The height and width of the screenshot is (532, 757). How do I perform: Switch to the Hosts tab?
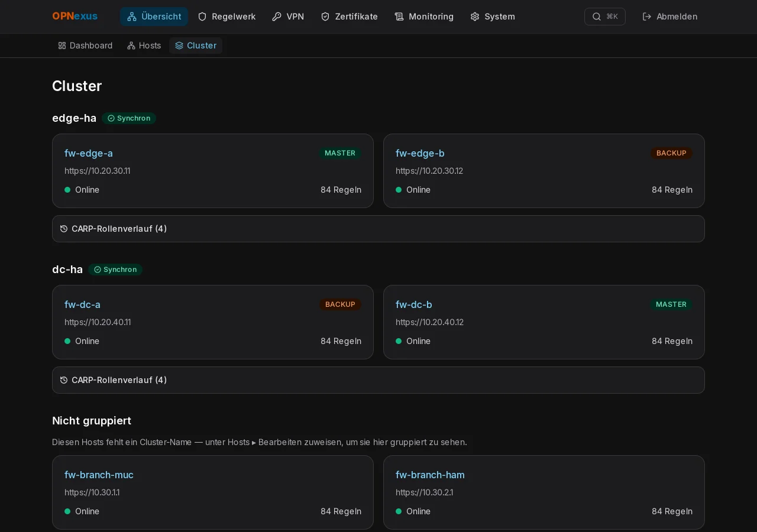point(144,46)
